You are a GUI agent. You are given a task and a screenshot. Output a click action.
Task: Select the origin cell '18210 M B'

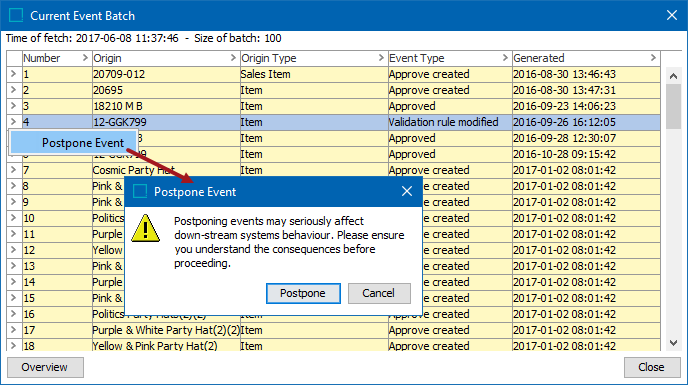tap(166, 106)
